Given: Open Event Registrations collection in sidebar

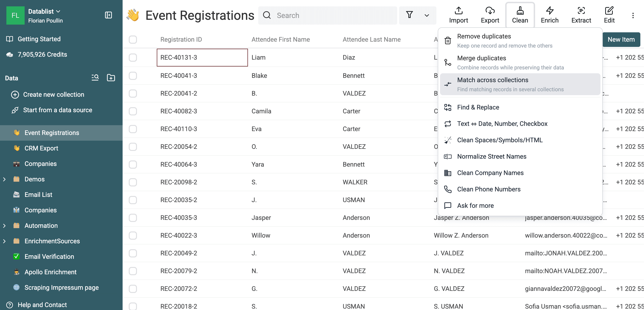Looking at the screenshot, I should pyautogui.click(x=61, y=133).
